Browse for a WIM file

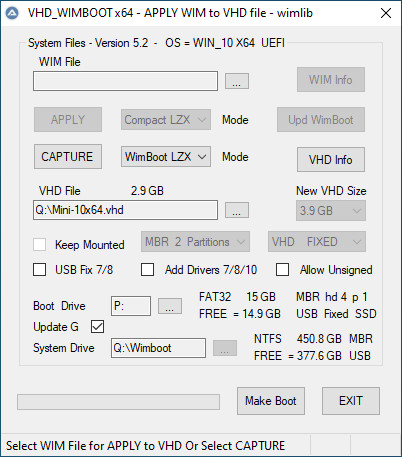tap(237, 81)
